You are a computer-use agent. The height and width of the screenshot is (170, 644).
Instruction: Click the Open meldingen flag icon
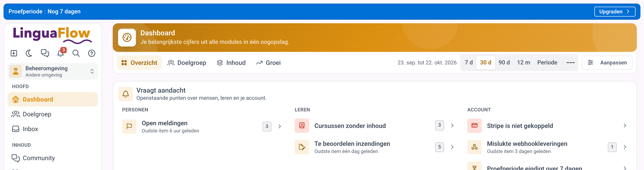coord(129,127)
